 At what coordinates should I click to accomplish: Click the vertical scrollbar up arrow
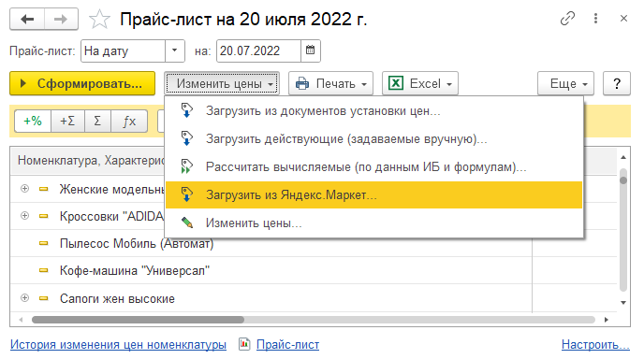(623, 157)
